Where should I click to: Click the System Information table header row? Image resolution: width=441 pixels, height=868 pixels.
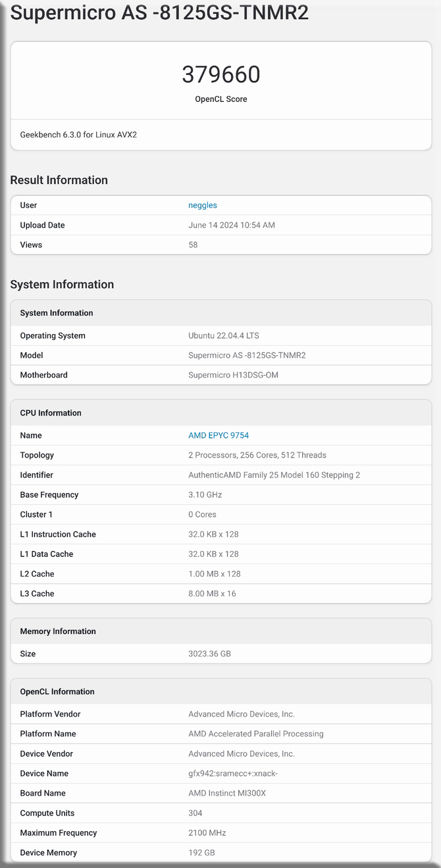221,313
